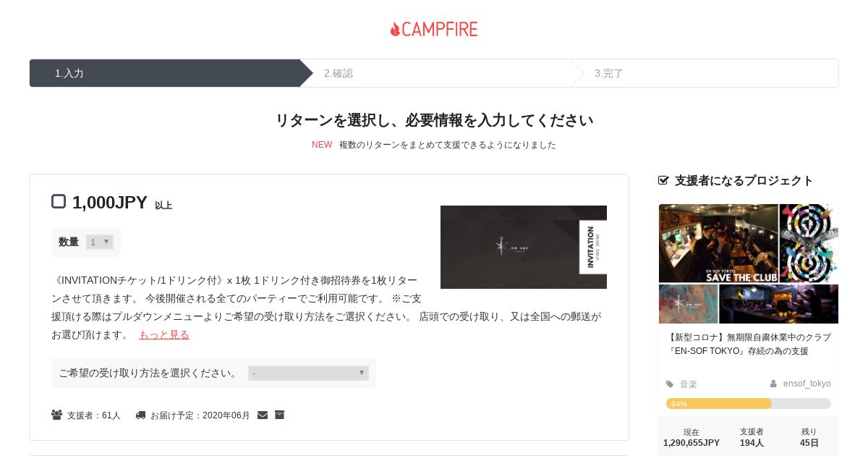
Task: Click the 音楽 category link
Action: pos(689,384)
